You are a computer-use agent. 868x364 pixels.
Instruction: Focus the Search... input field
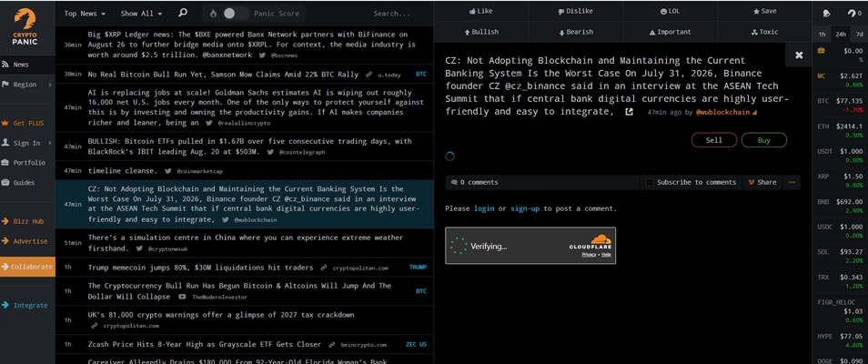click(391, 14)
